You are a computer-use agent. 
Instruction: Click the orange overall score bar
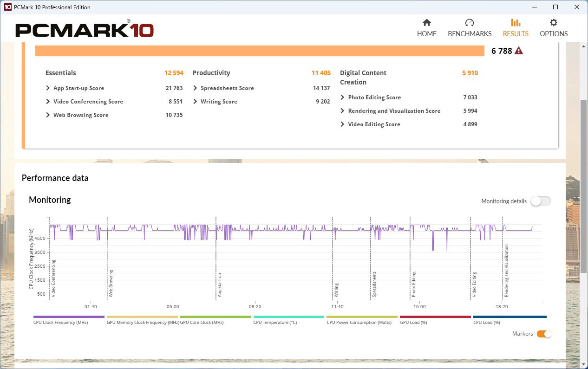coord(260,51)
